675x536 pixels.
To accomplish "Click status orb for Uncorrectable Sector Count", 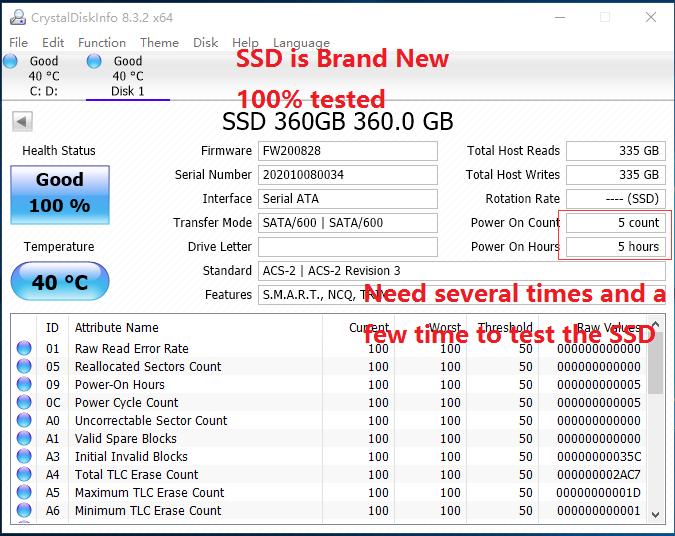I will [24, 420].
